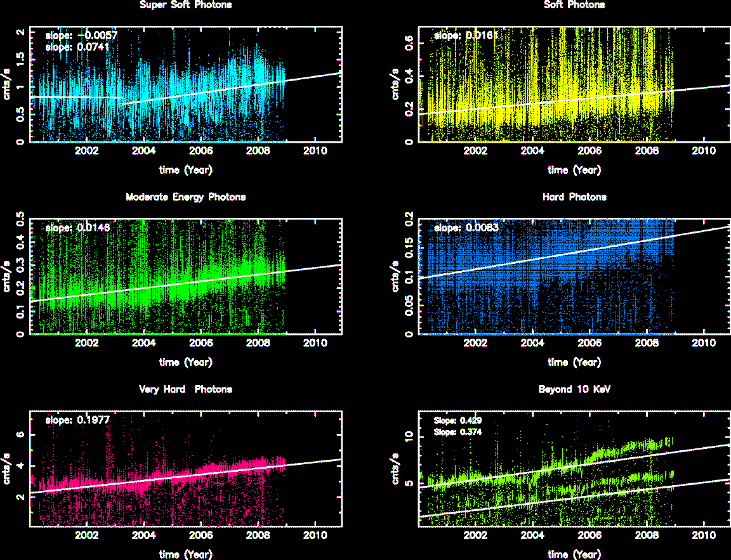Click the Beyond 10 KeV plot title

click(574, 389)
